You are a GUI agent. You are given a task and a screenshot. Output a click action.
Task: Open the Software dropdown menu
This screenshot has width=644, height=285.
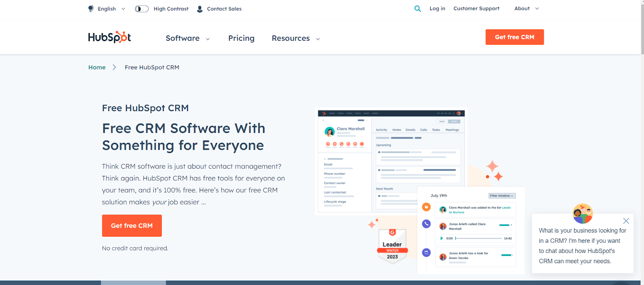point(188,38)
